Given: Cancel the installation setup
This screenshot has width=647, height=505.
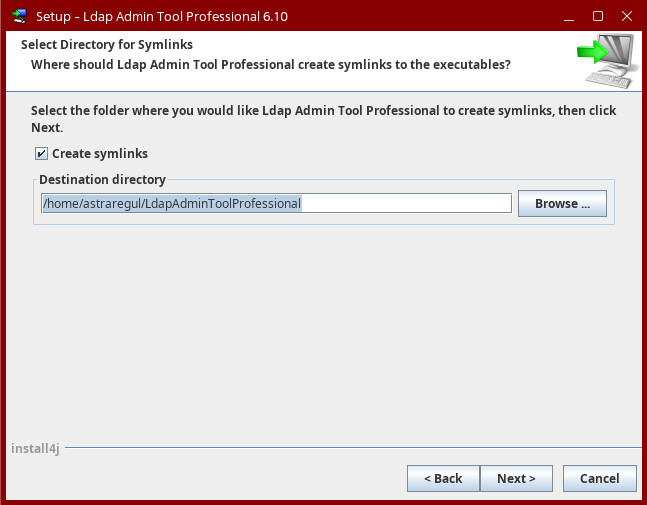Looking at the screenshot, I should (x=599, y=479).
